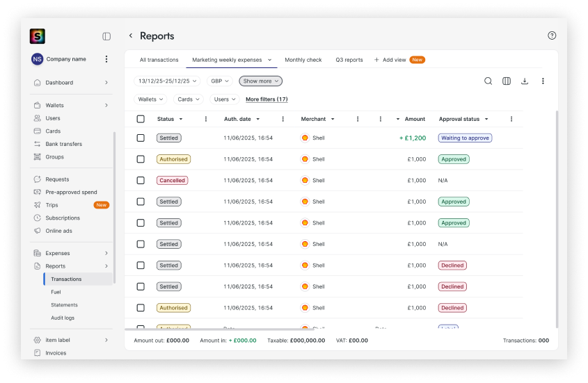Open company name options menu
This screenshot has height=383, width=588.
(x=106, y=59)
